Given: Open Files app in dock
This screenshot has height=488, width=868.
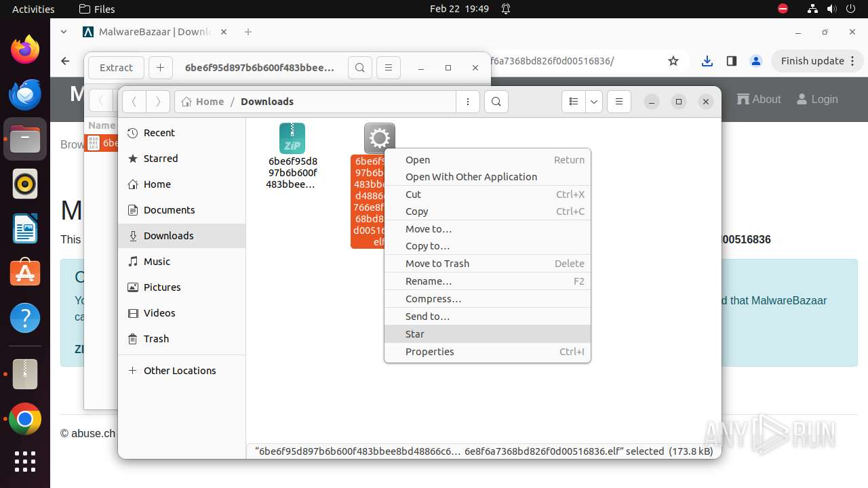Looking at the screenshot, I should [25, 140].
